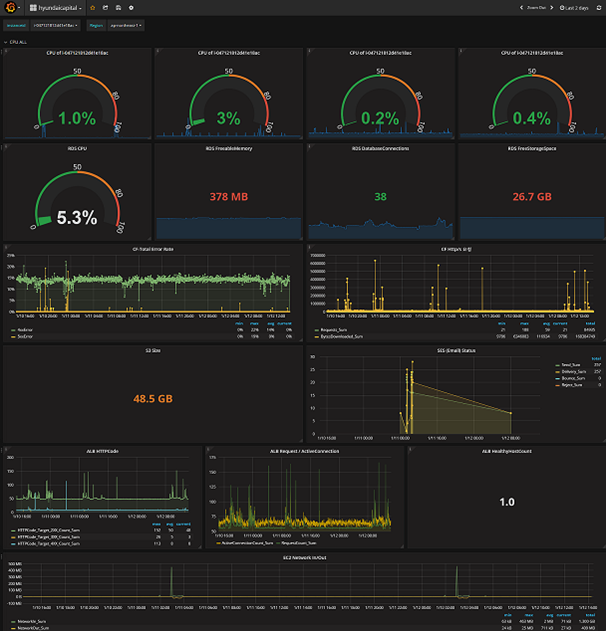Click the 378 MB freeable memory value

[x=229, y=197]
